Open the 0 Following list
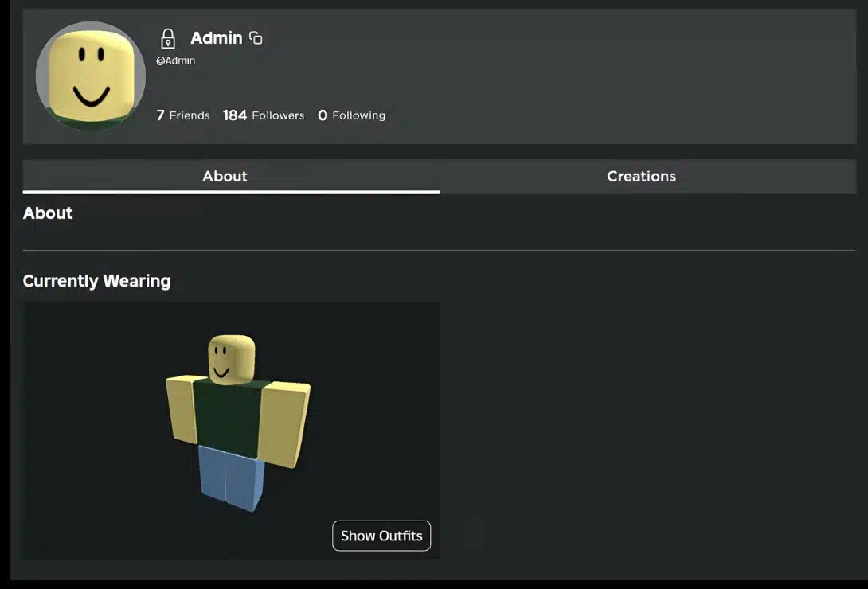Viewport: 868px width, 589px height. pyautogui.click(x=351, y=115)
